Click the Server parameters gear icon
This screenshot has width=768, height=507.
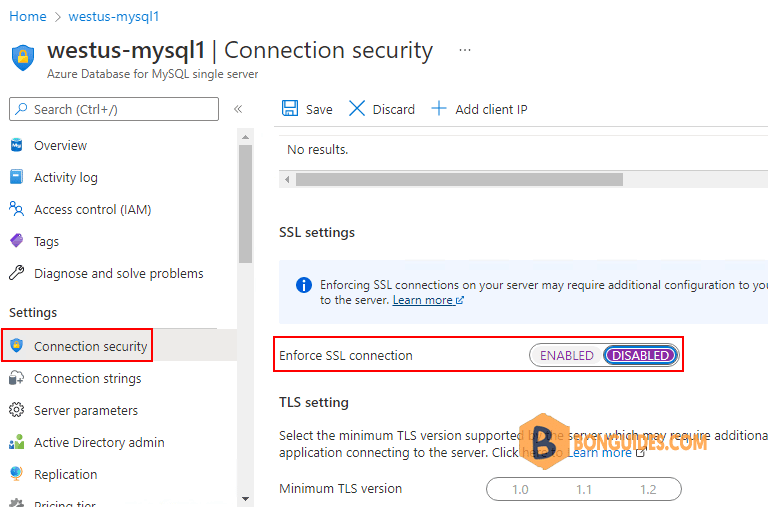tap(17, 410)
